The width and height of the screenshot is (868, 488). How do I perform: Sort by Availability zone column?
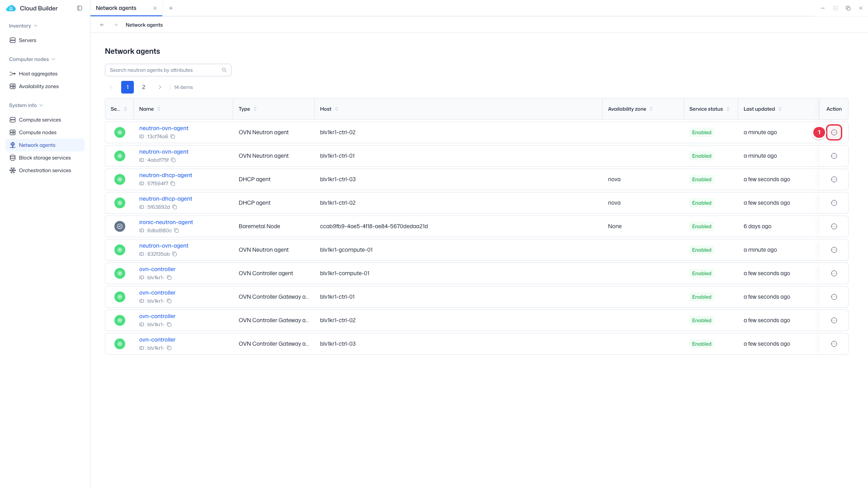click(x=651, y=109)
